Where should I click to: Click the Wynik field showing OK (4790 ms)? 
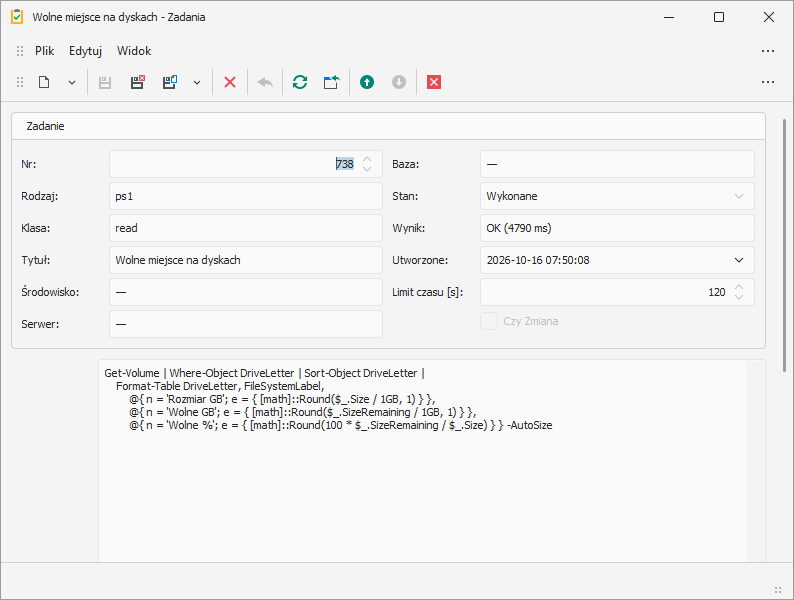click(617, 228)
